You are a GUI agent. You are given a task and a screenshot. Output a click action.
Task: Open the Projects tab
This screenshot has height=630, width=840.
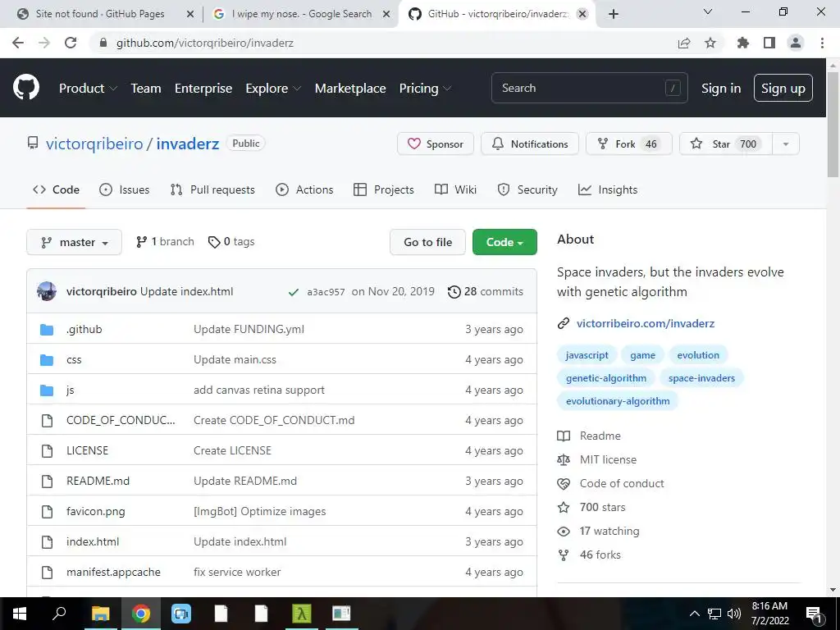pos(384,189)
